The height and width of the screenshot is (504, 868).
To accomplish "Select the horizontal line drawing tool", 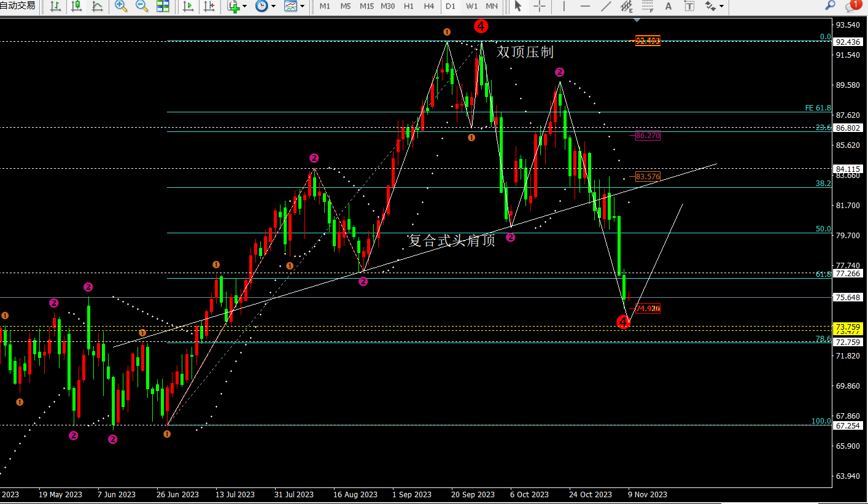I will 585,6.
